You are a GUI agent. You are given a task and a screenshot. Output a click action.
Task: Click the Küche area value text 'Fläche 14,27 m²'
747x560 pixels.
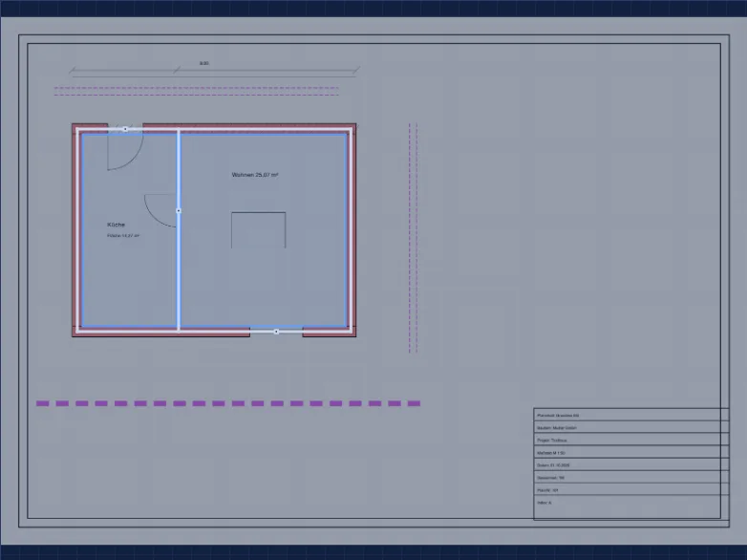tap(123, 235)
